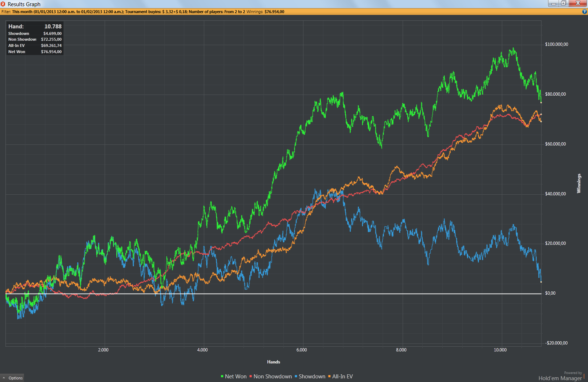This screenshot has height=382, width=588.
Task: Click the red Non Showdown legend swatch
Action: [x=251, y=377]
